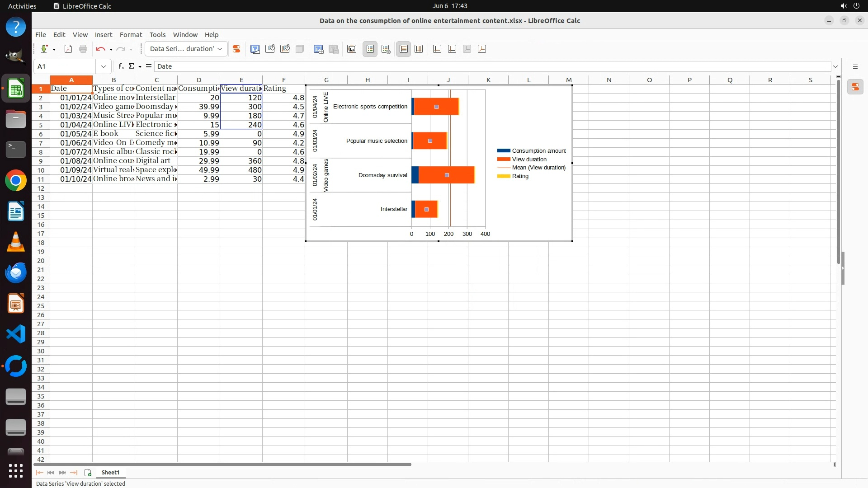868x488 pixels.
Task: Open the Format menu
Action: pos(131,35)
